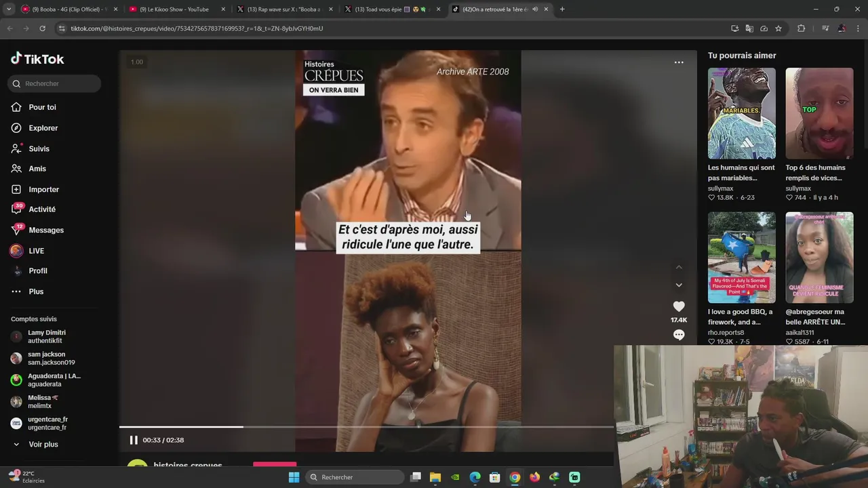Switch to Rap wave sur X tab
The image size is (868, 488).
(283, 9)
